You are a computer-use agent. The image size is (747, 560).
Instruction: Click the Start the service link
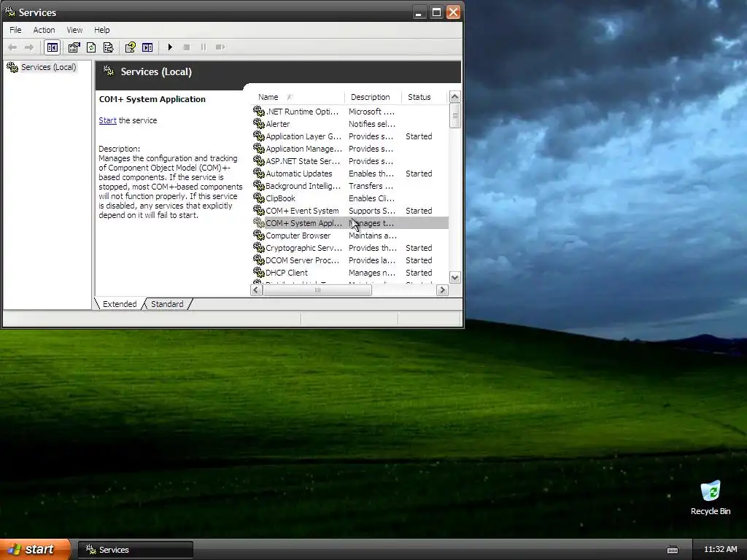pyautogui.click(x=108, y=120)
